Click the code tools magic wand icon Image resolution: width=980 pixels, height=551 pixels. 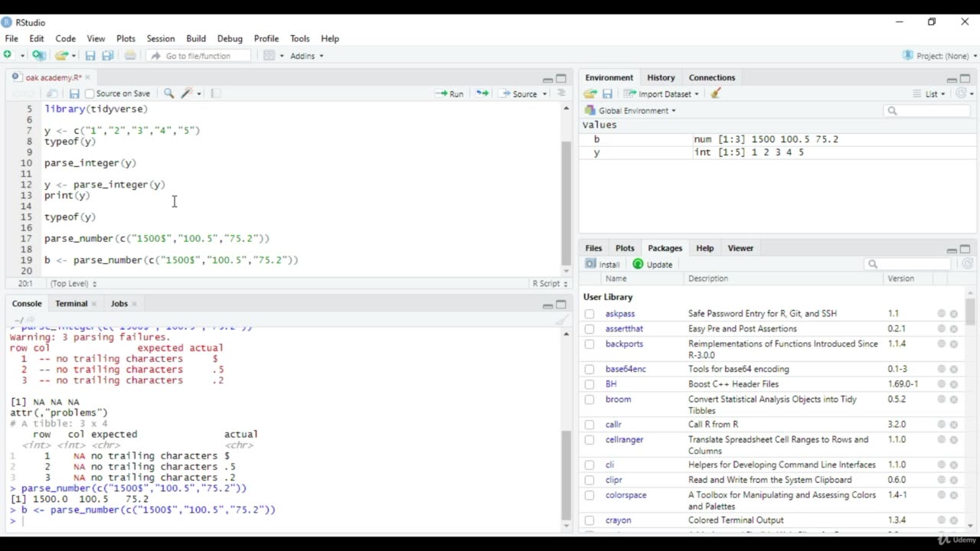point(187,93)
